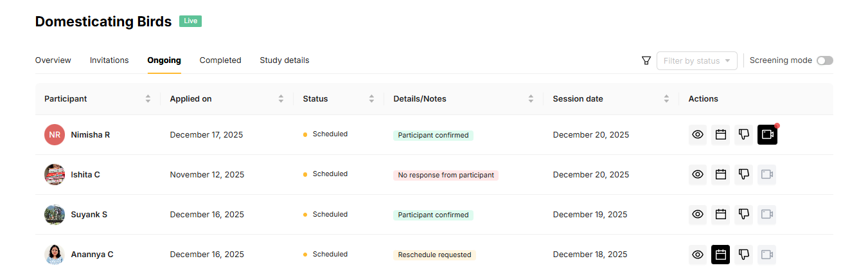Click eye icon for Anannya C
868x270 pixels.
pos(698,255)
